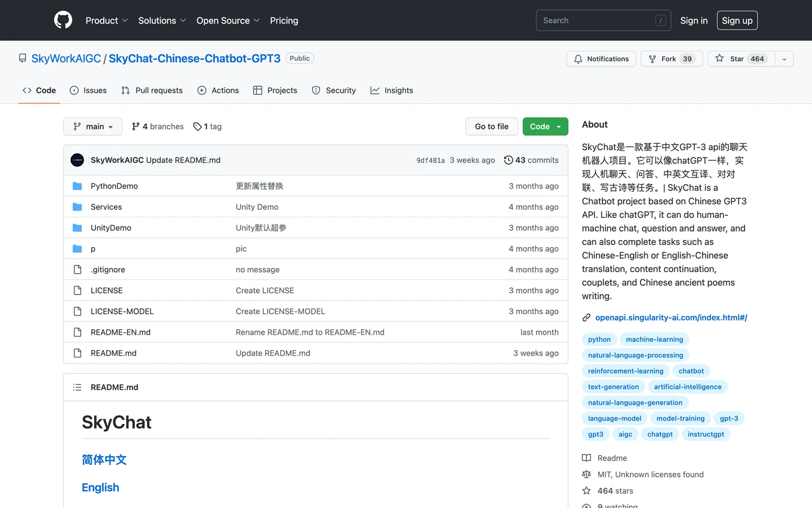Switch to the Security tab
This screenshot has width=812, height=508.
pyautogui.click(x=334, y=90)
